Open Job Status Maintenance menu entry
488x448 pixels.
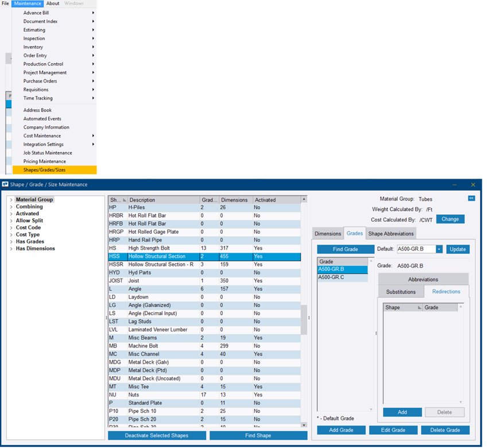pos(55,153)
